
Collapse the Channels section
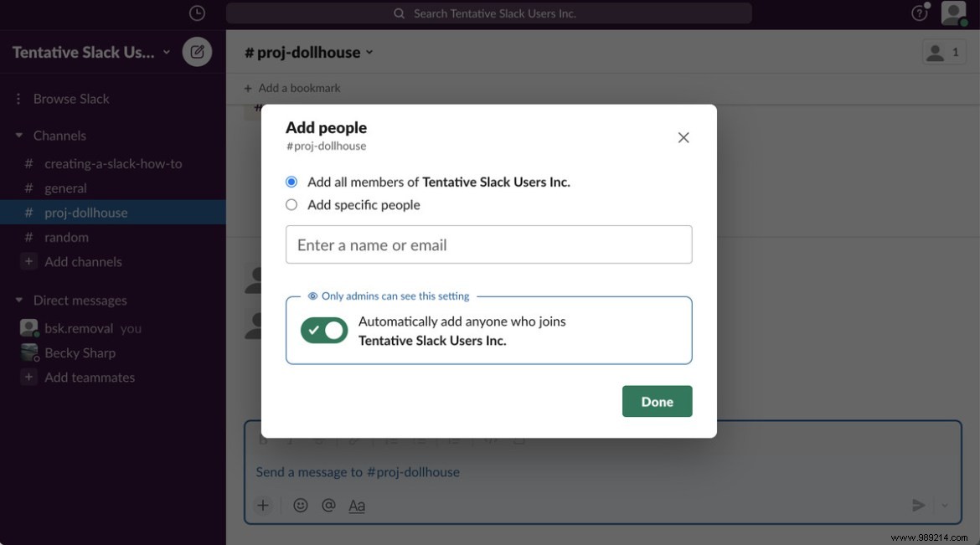19,135
